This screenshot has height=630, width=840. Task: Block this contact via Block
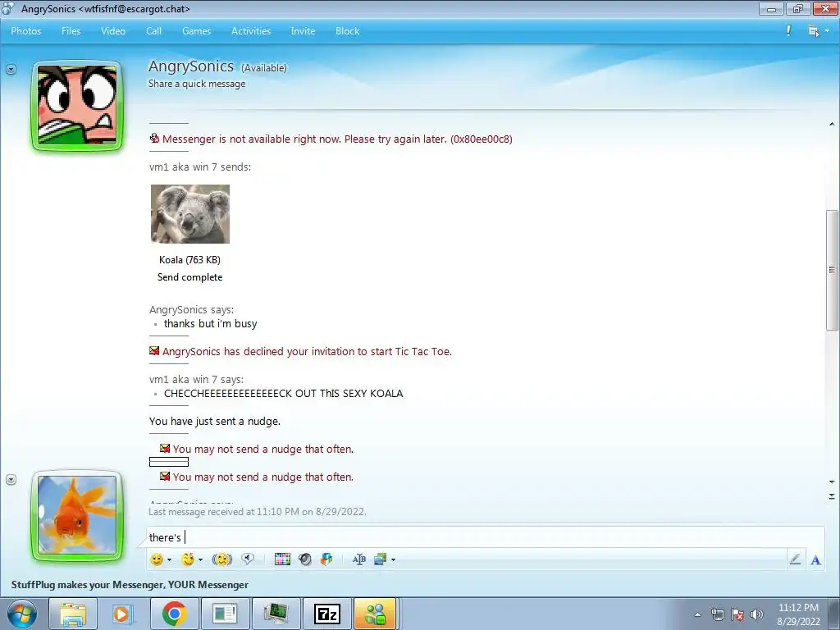click(347, 31)
